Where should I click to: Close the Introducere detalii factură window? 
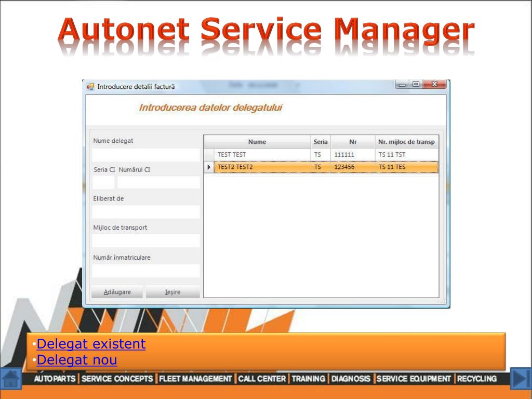[434, 84]
